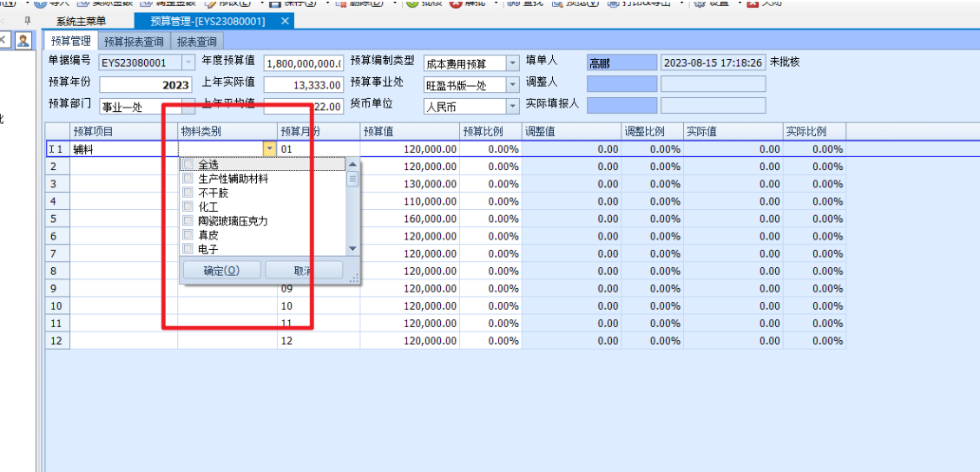Select row header number 5
The width and height of the screenshot is (980, 472).
pyautogui.click(x=57, y=220)
